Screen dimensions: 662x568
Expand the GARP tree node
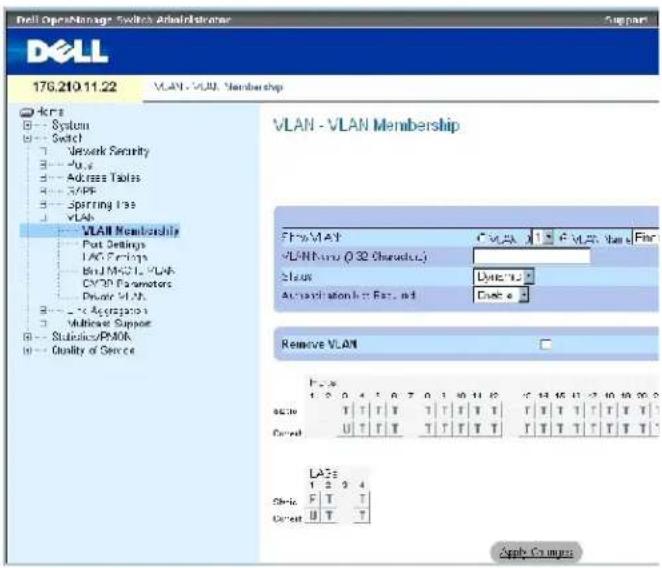click(43, 191)
